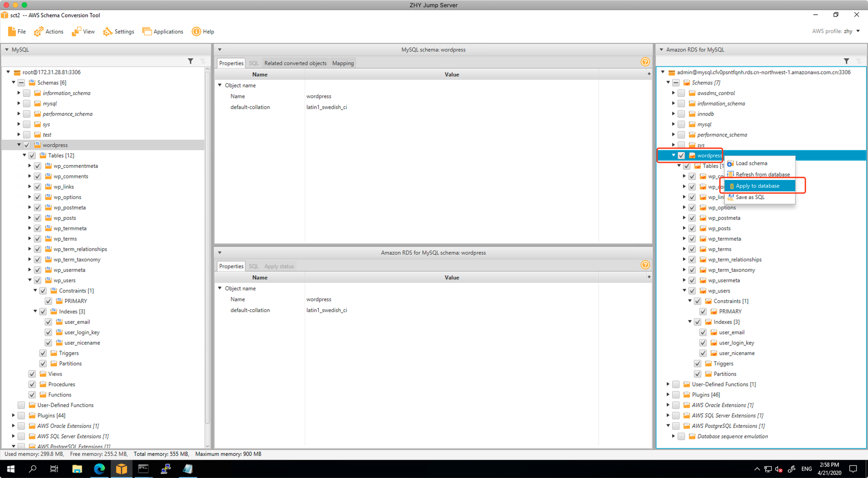
Task: Click the help icon in the MySQL schema panel
Action: tap(645, 62)
